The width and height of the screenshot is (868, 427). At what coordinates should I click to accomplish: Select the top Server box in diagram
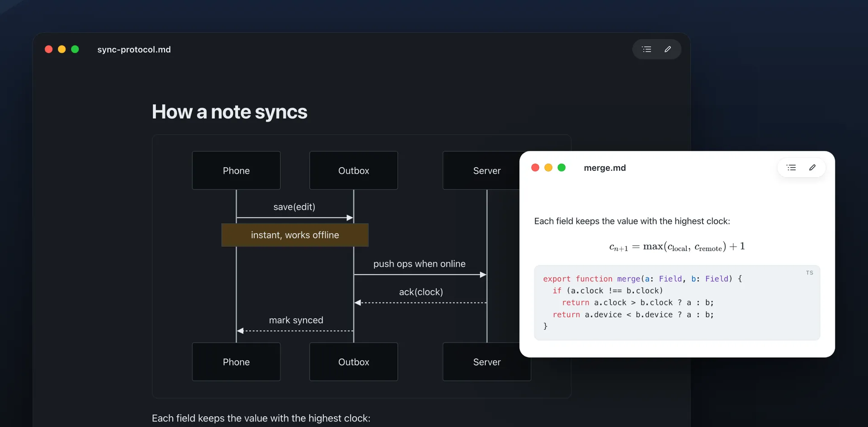click(481, 170)
